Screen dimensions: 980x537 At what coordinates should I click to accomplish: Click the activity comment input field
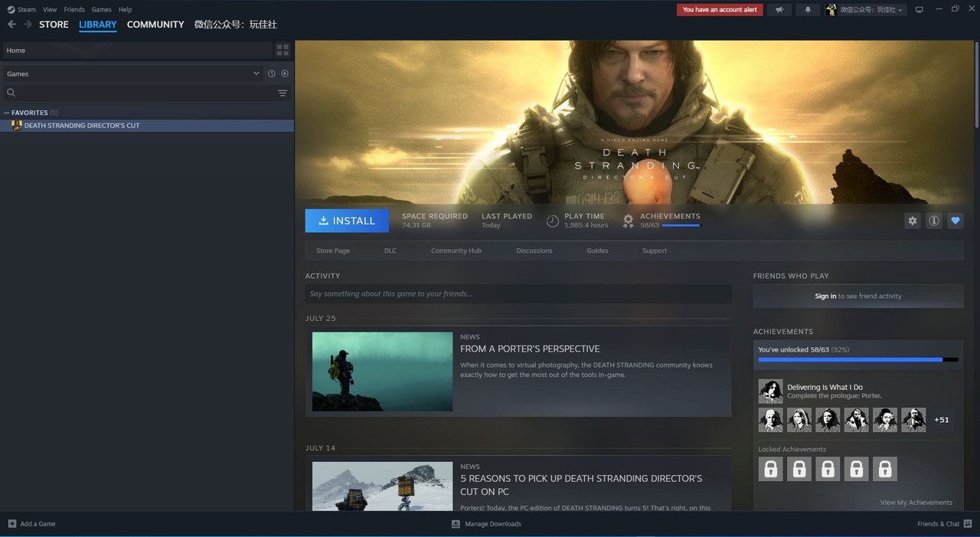coord(518,293)
